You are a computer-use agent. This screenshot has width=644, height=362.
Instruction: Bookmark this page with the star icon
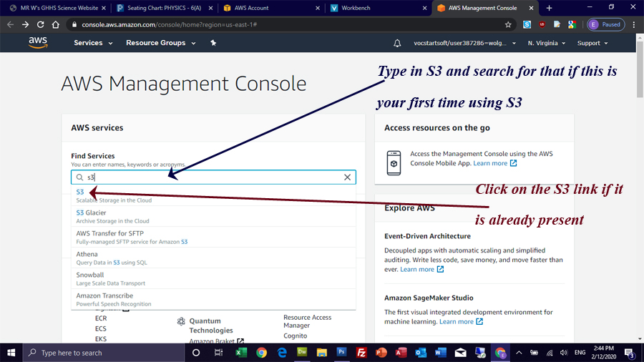click(508, 24)
